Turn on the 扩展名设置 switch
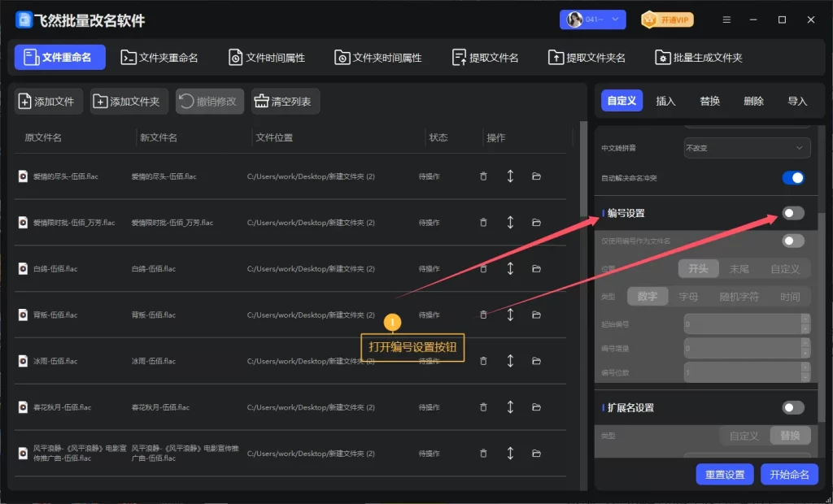Viewport: 833px width, 504px height. coord(793,408)
